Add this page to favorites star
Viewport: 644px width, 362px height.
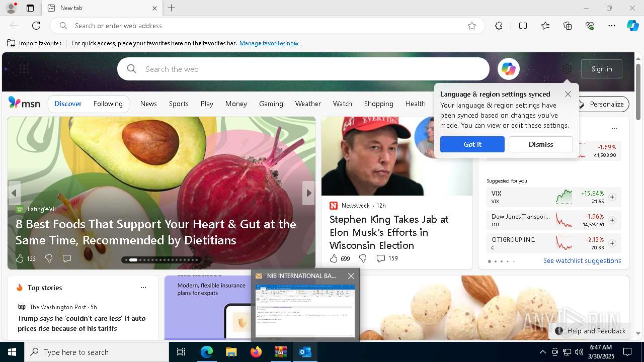click(472, 26)
